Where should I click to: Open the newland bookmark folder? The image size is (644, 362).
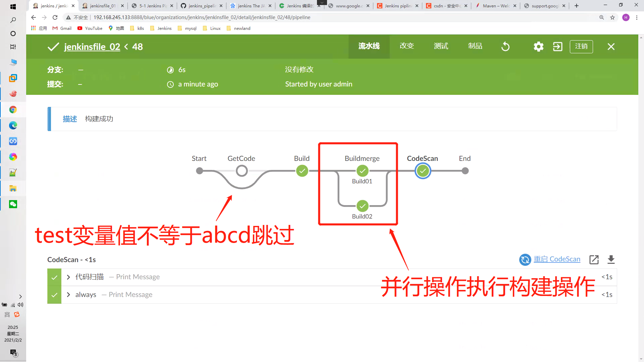(239, 28)
